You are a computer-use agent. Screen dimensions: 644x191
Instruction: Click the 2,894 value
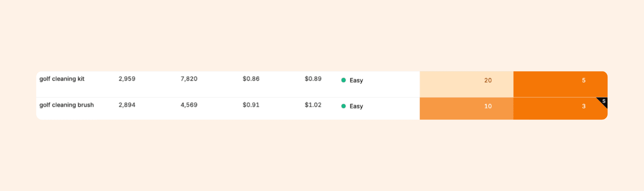point(127,105)
